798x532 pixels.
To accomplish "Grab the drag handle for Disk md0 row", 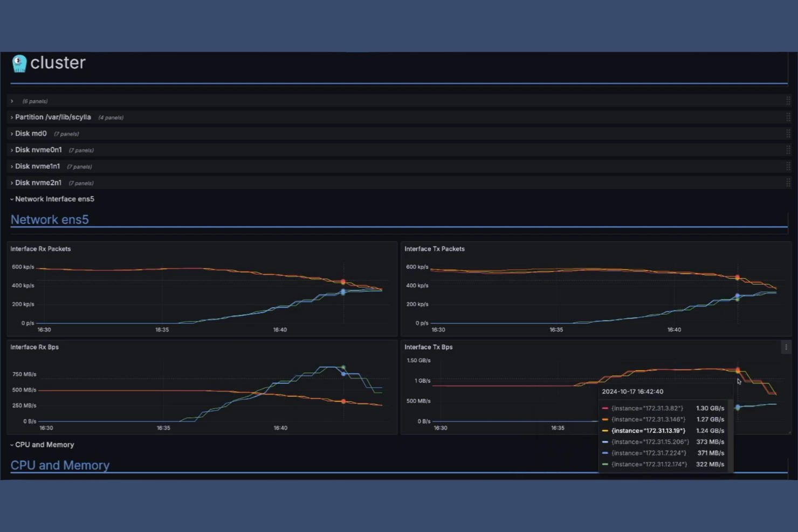I will (x=789, y=133).
